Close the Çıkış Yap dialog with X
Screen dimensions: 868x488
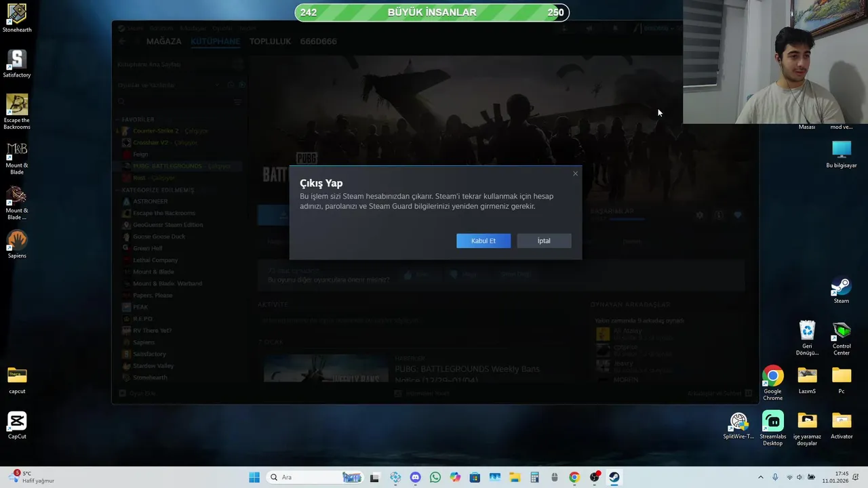(x=575, y=174)
